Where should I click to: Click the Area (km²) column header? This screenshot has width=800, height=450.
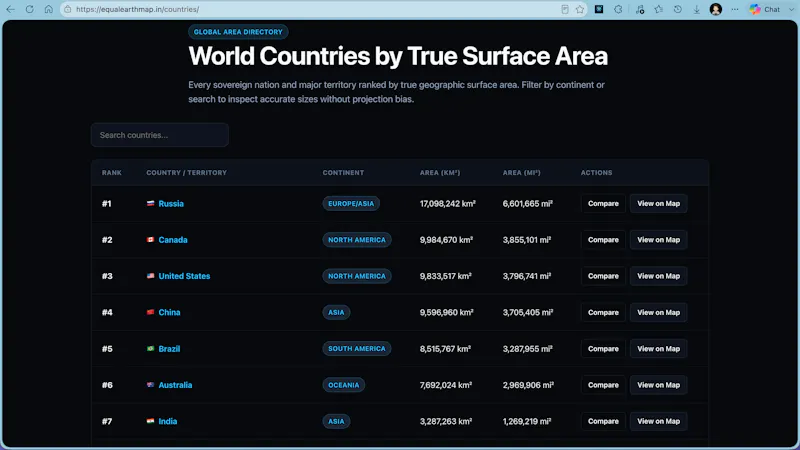point(440,173)
